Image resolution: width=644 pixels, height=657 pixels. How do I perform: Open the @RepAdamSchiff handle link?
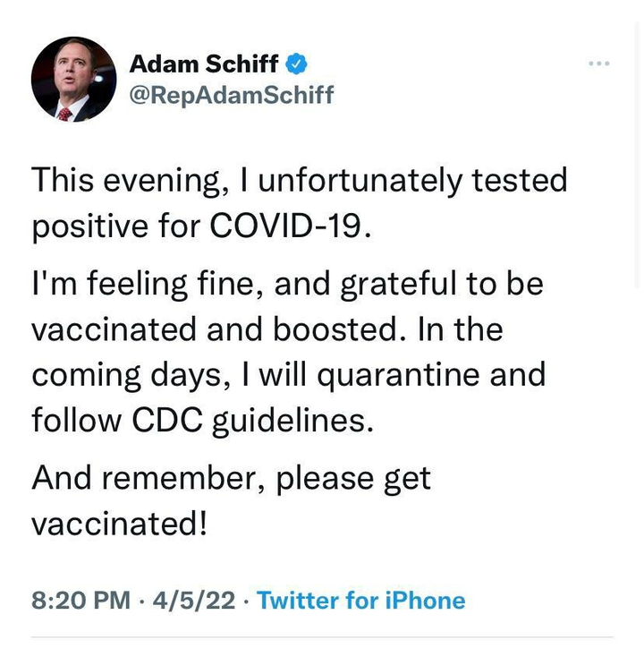232,95
